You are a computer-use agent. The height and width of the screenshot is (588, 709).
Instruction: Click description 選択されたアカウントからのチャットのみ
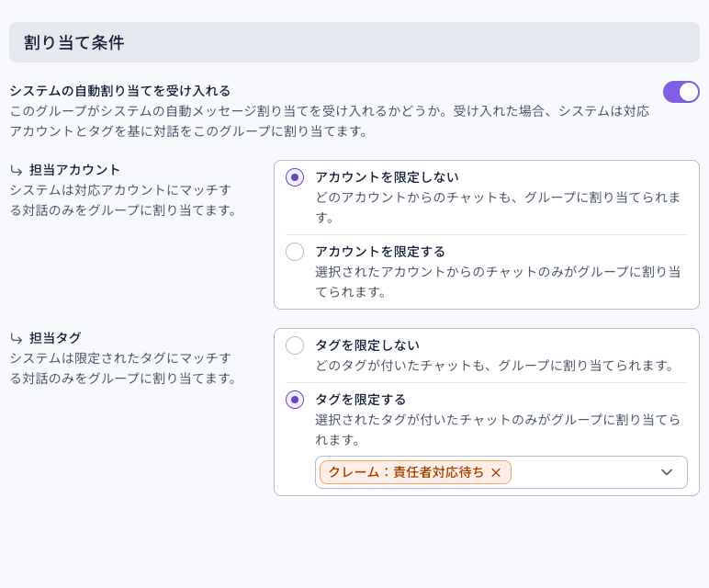coord(498,281)
